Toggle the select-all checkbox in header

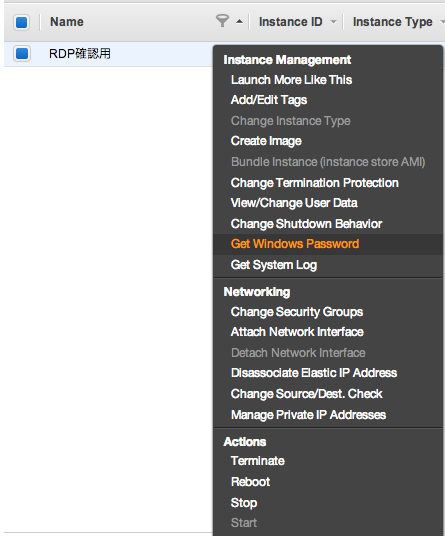tap(22, 22)
